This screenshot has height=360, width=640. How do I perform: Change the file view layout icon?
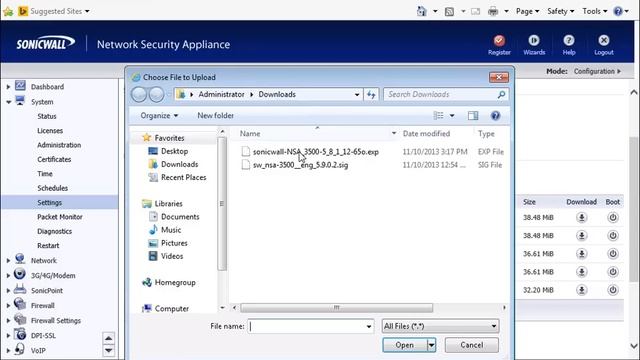pos(438,116)
